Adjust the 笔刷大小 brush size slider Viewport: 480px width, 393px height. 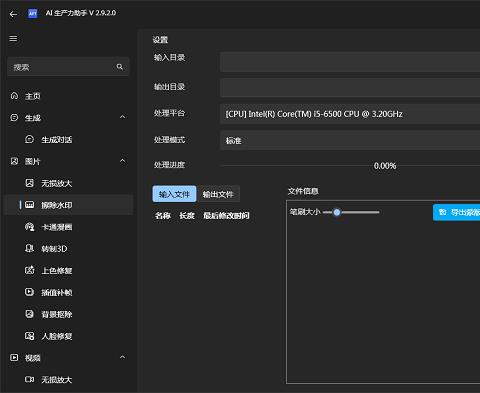point(351,212)
